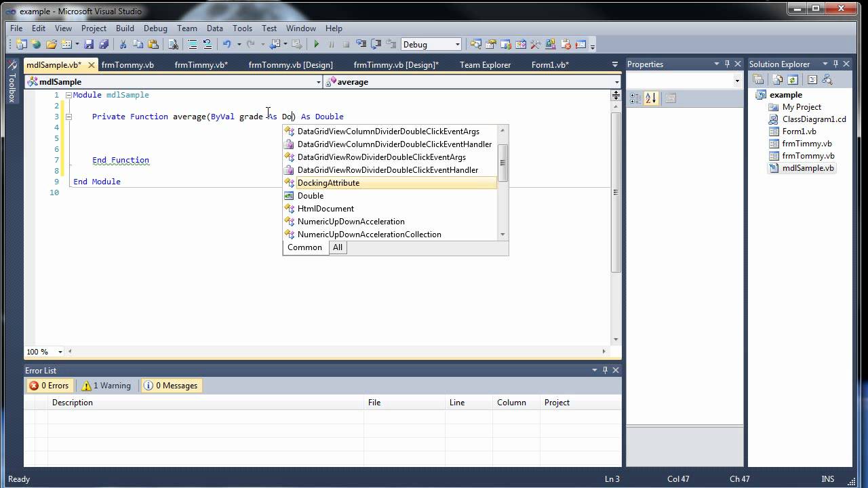
Task: Select the Common tab in IntelliSense
Action: point(304,247)
